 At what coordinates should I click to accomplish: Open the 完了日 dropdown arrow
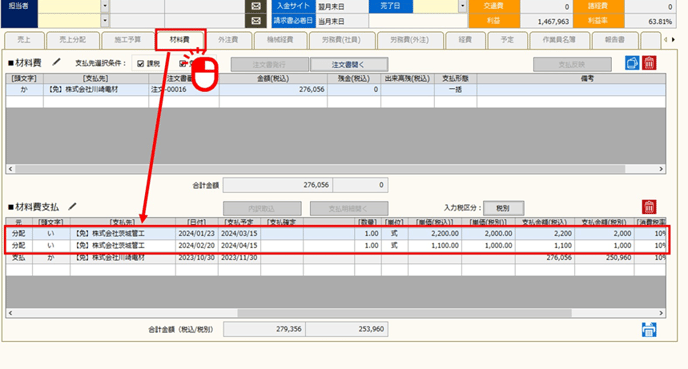pyautogui.click(x=462, y=6)
